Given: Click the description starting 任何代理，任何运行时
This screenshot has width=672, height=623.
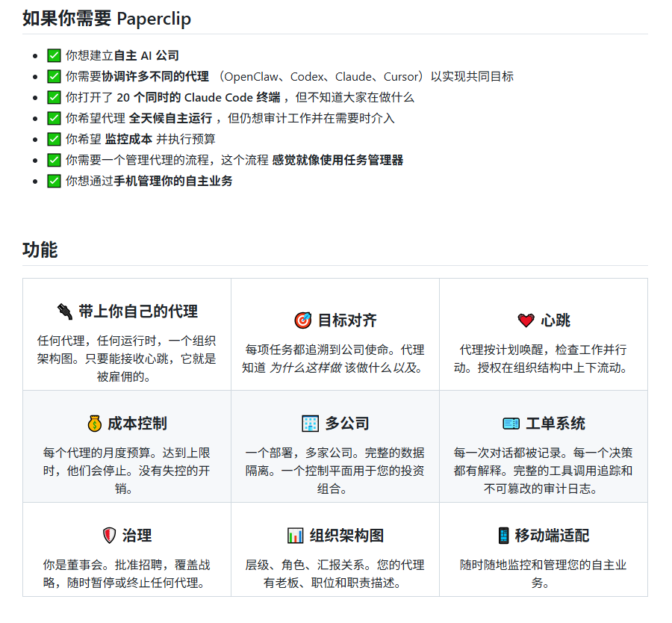Looking at the screenshot, I should (x=126, y=359).
